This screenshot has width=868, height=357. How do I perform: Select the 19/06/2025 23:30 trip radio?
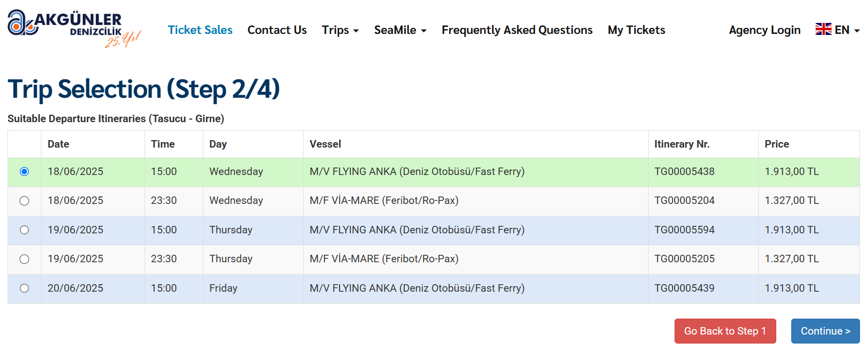(24, 259)
